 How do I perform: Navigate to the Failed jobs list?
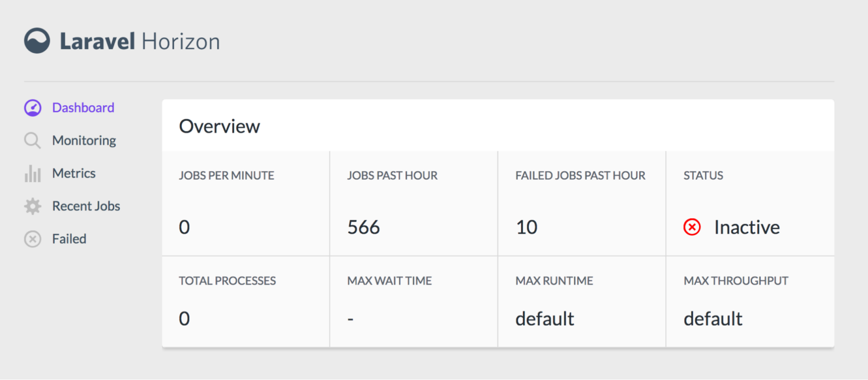69,239
